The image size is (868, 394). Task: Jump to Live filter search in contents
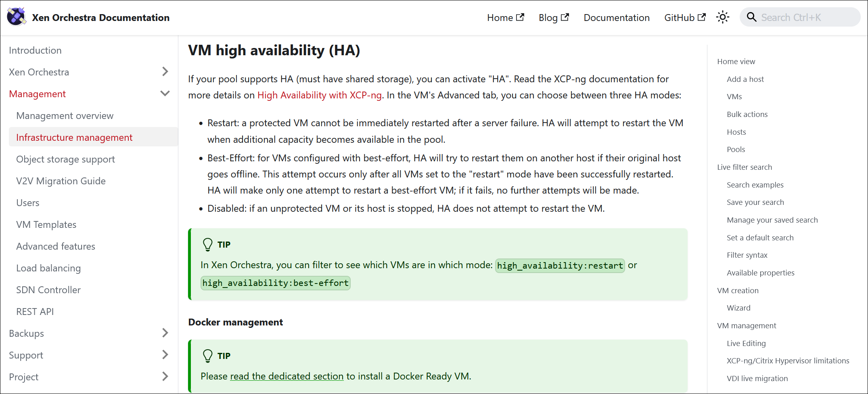pos(744,167)
